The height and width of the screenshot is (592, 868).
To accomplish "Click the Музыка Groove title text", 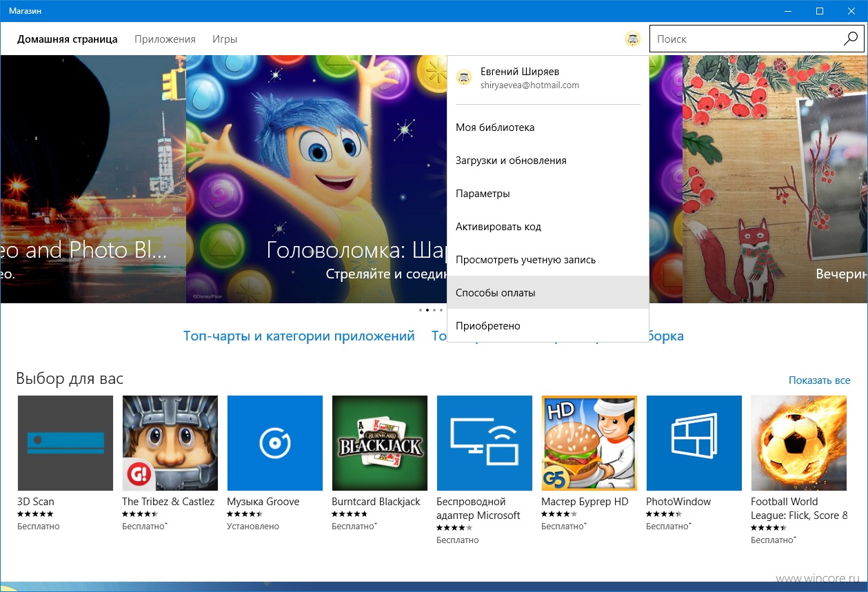I will pos(263,502).
